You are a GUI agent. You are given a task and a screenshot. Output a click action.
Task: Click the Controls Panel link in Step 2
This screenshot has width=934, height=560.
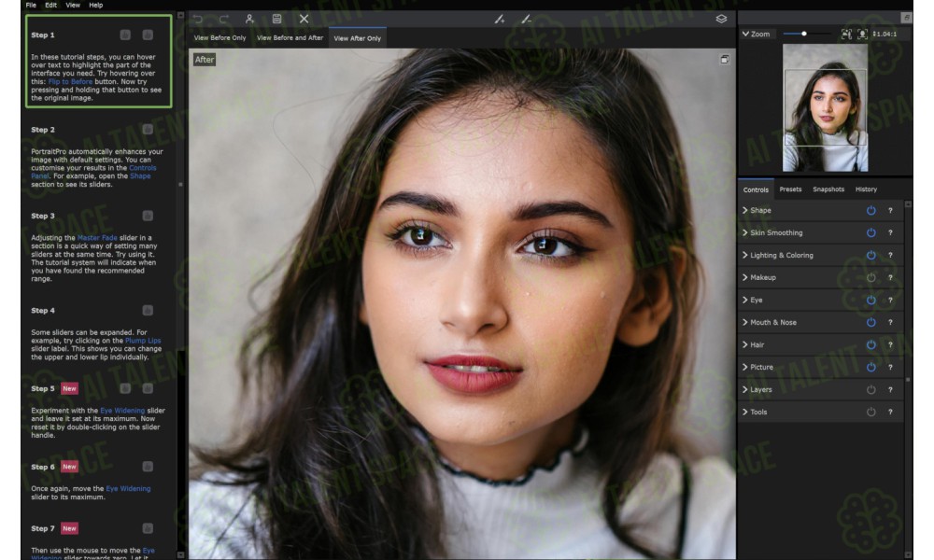(93, 172)
